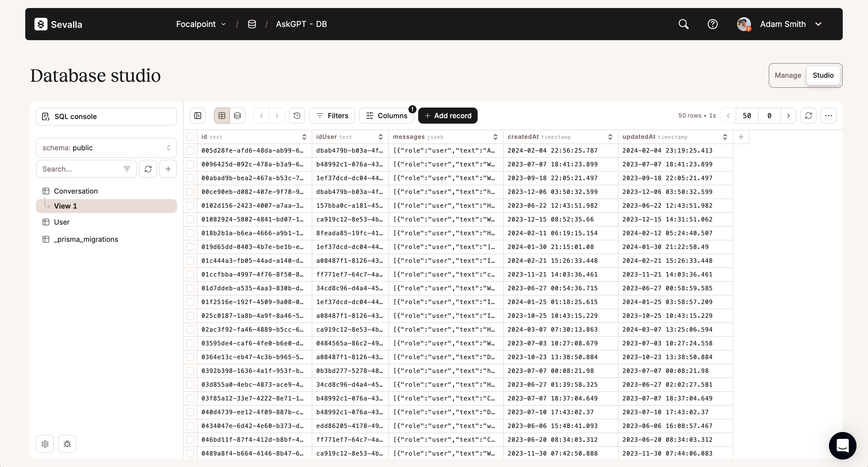Click the Add record button
This screenshot has height=467, width=868.
coord(447,116)
